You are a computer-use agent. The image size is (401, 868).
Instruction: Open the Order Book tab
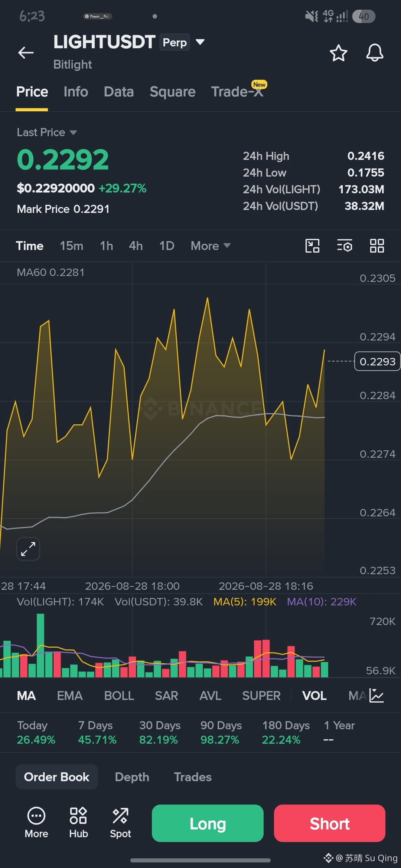click(x=57, y=777)
